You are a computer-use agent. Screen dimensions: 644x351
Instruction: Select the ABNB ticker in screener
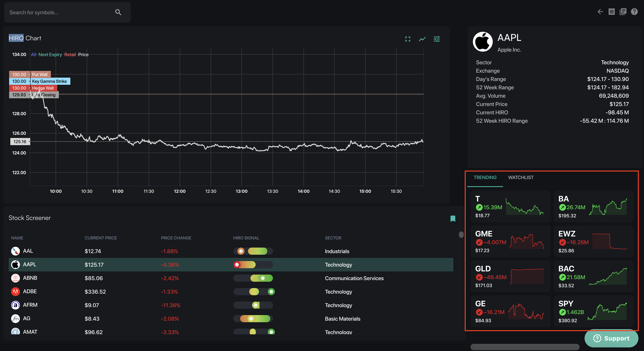pos(30,278)
